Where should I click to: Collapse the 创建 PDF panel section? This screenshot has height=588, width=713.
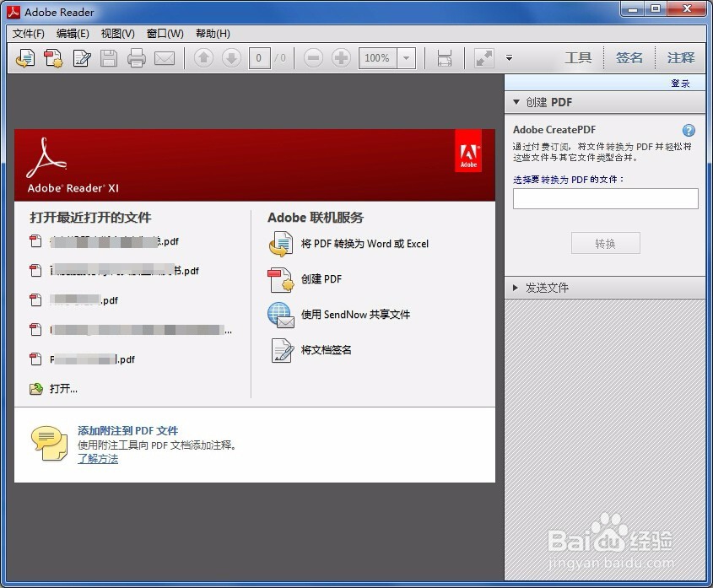pos(516,101)
